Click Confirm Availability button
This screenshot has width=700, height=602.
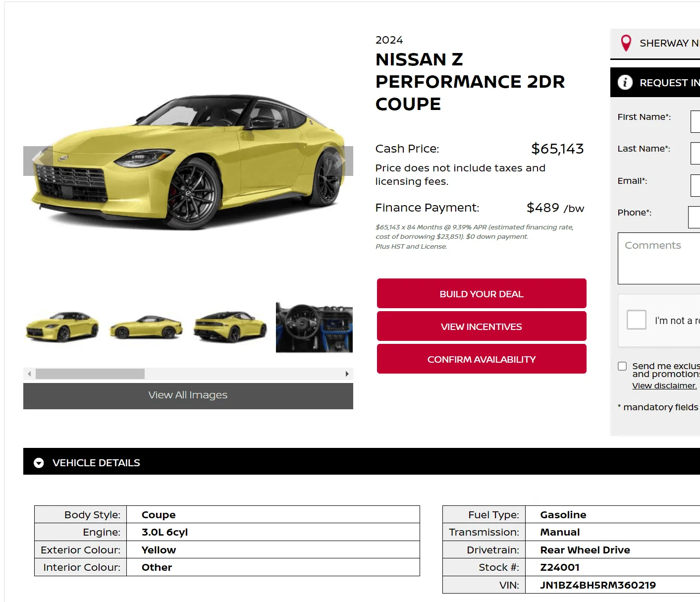click(x=482, y=359)
